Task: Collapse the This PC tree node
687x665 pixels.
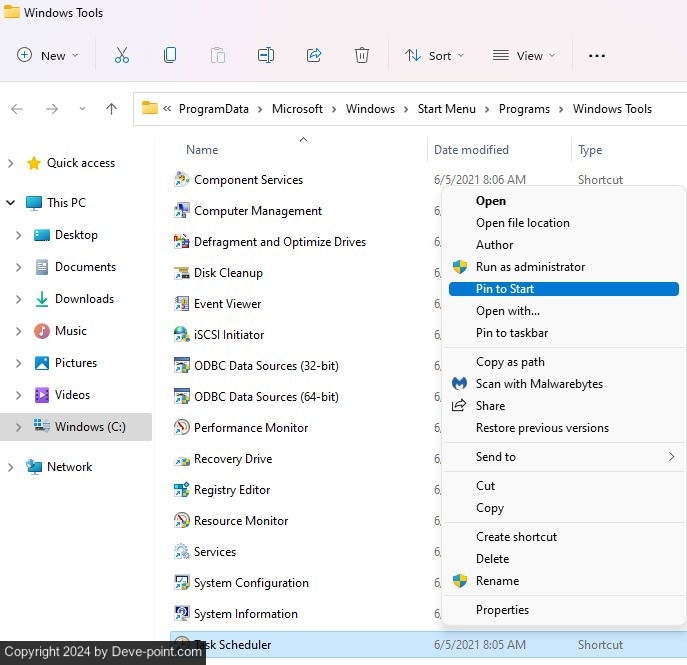Action: click(x=11, y=203)
